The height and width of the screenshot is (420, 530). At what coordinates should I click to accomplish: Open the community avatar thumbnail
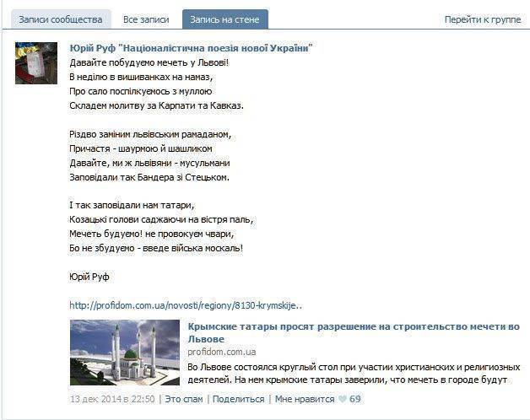[x=36, y=63]
